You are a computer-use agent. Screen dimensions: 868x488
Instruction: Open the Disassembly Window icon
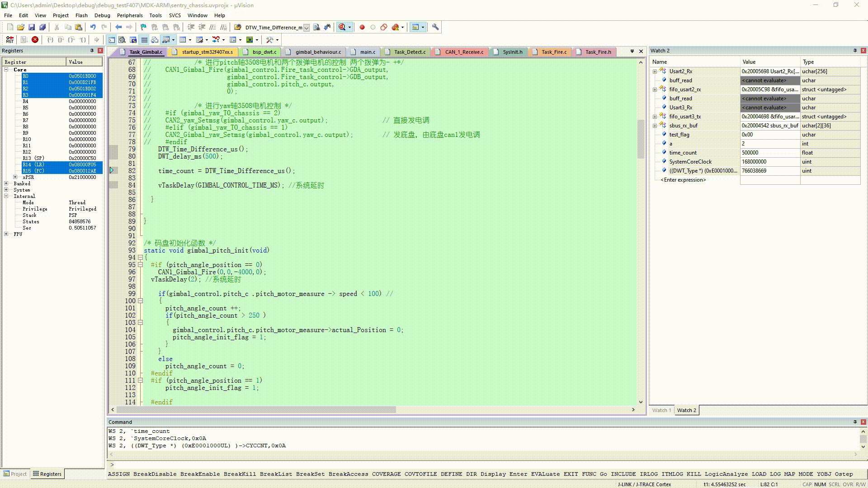coord(122,40)
